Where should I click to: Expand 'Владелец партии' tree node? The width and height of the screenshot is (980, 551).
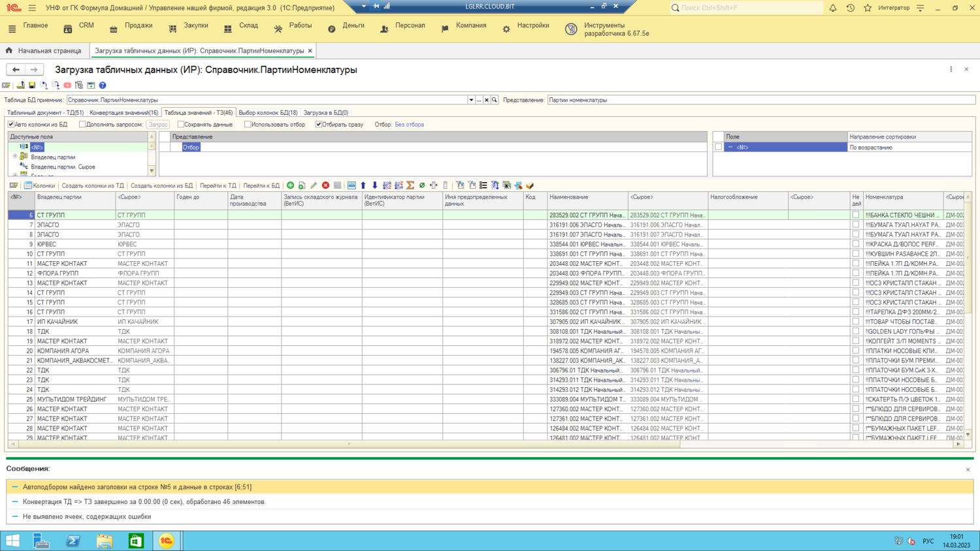pyautogui.click(x=15, y=157)
